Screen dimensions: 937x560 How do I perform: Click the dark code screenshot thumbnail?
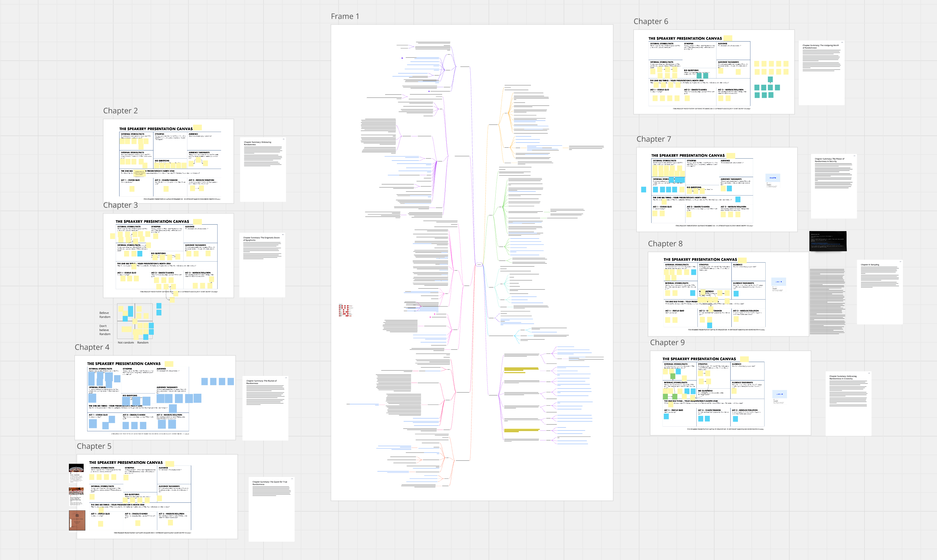[x=828, y=241]
